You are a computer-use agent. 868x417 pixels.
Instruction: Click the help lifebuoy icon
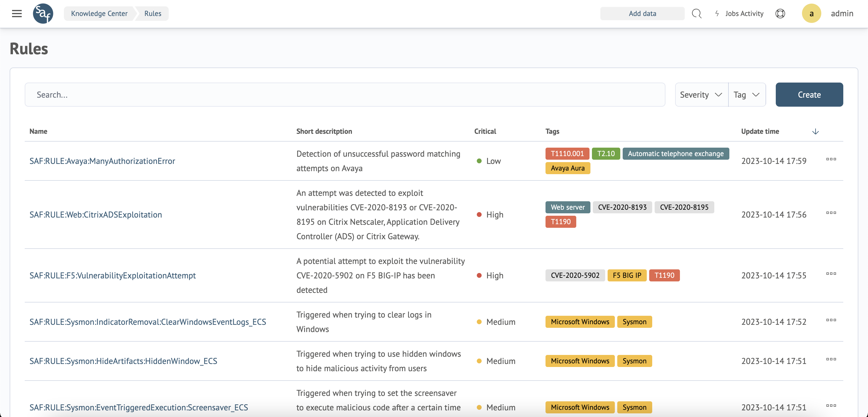pyautogui.click(x=780, y=14)
